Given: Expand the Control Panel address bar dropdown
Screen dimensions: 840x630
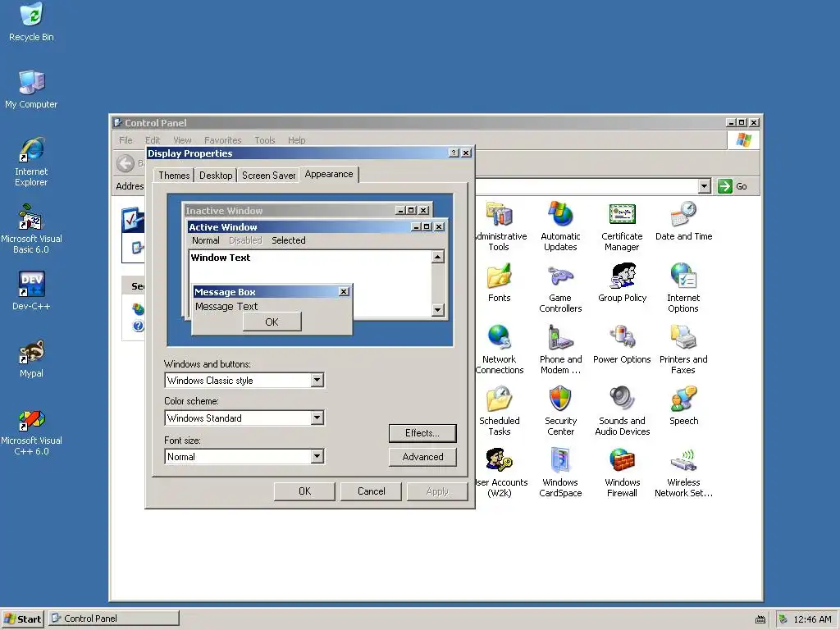Looking at the screenshot, I should coord(705,186).
